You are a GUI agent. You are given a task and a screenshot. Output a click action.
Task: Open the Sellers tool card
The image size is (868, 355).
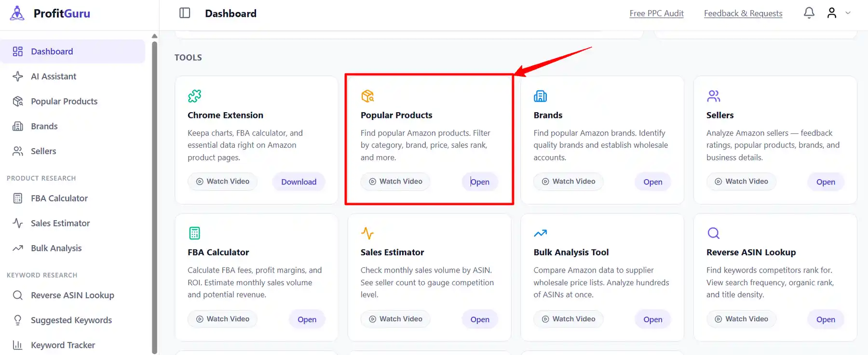pos(826,182)
